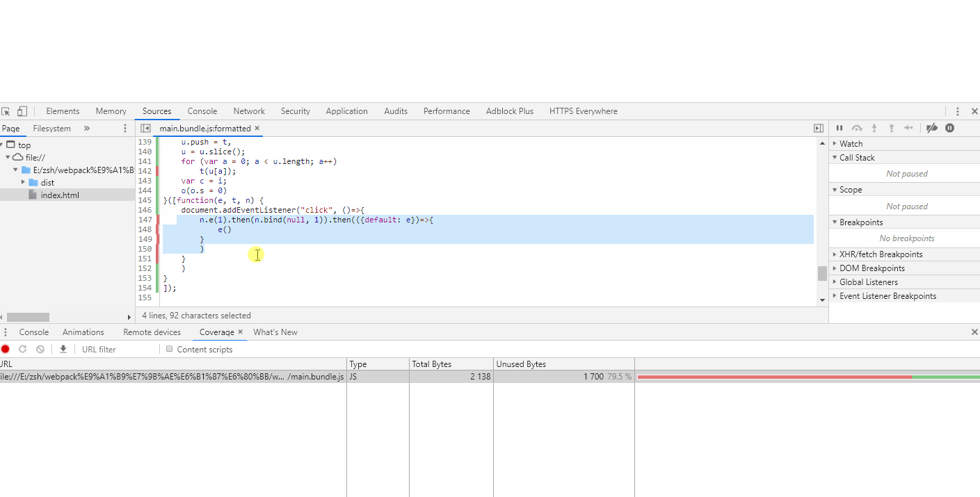This screenshot has width=980, height=497.
Task: Expand the dist folder arrow
Action: pos(23,183)
